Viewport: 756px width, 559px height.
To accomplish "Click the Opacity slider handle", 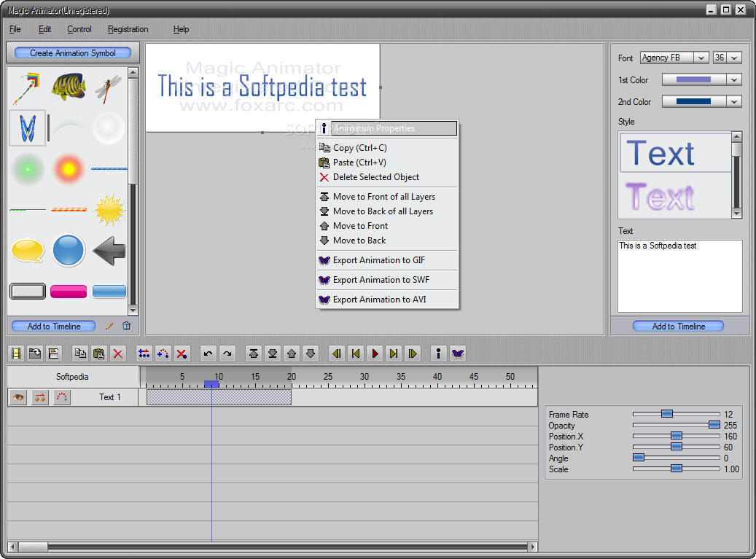I will tap(714, 425).
